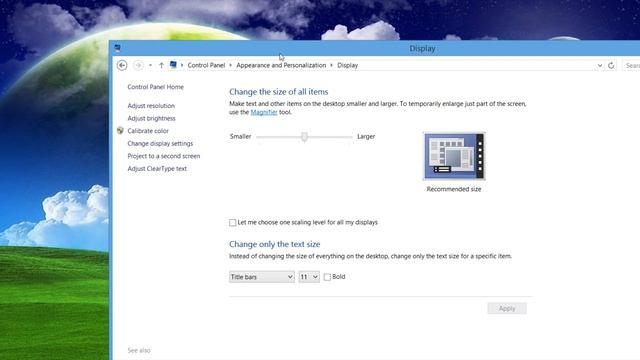Image resolution: width=640 pixels, height=360 pixels.
Task: Click the Display window title bar icon
Action: tap(118, 48)
